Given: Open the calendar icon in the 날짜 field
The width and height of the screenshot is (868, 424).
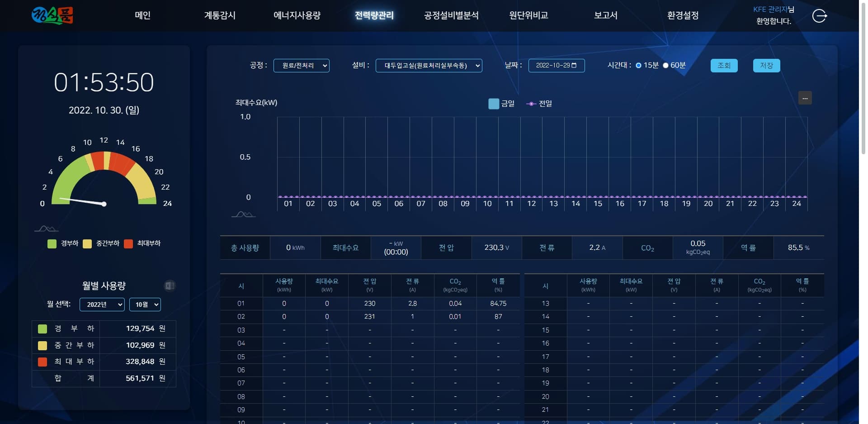Looking at the screenshot, I should click(575, 65).
